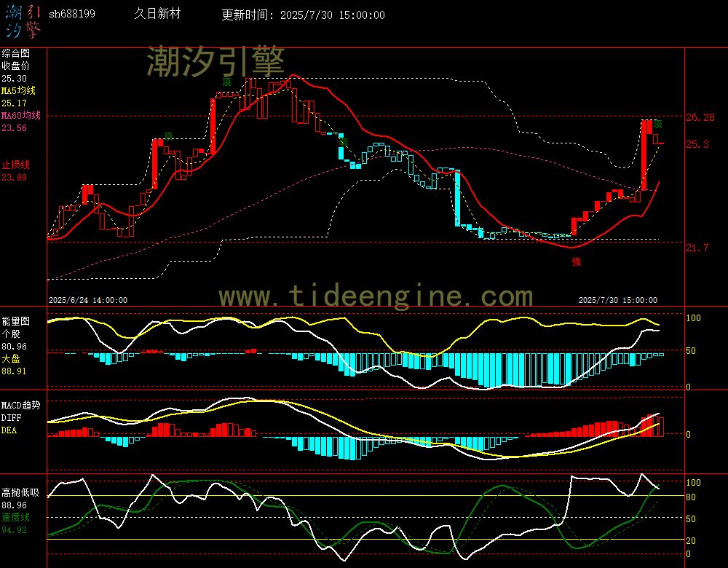Select the MA5均线 legend label

pyautogui.click(x=18, y=90)
